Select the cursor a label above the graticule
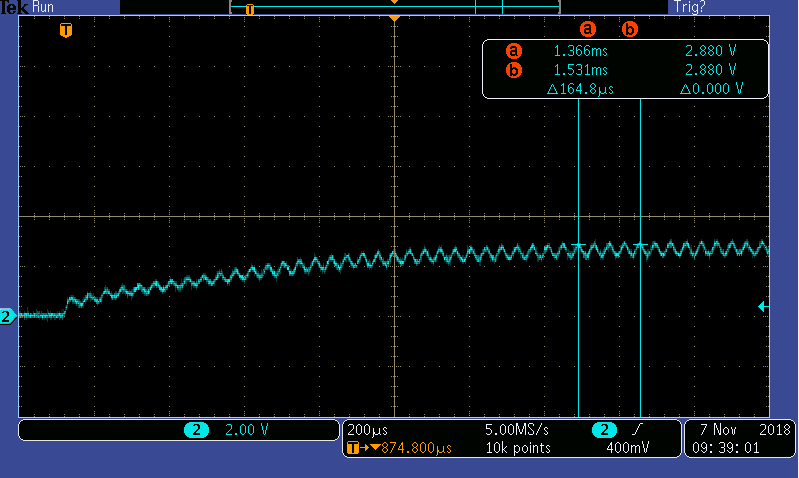Image resolution: width=799 pixels, height=478 pixels. [588, 28]
